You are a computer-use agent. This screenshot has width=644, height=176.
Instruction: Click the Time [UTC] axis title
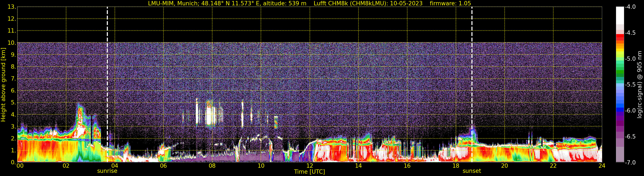(309, 172)
